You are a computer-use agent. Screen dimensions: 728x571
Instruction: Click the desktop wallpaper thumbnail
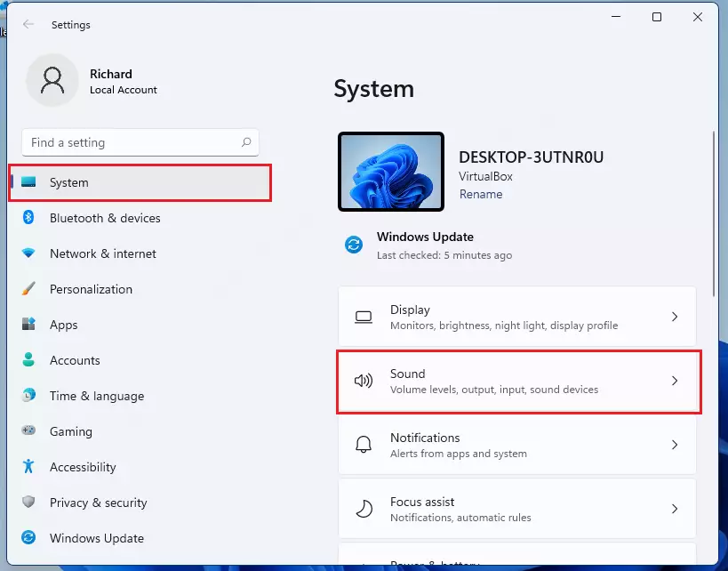coord(391,172)
